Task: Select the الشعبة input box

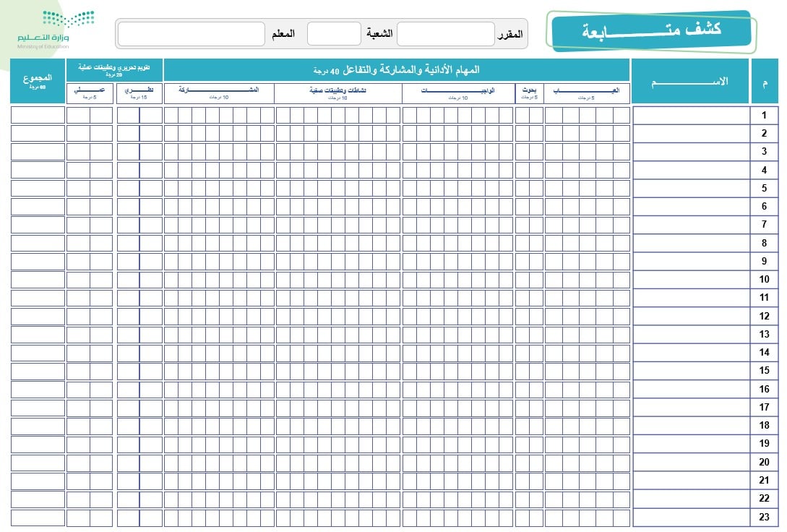Action: pyautogui.click(x=333, y=34)
